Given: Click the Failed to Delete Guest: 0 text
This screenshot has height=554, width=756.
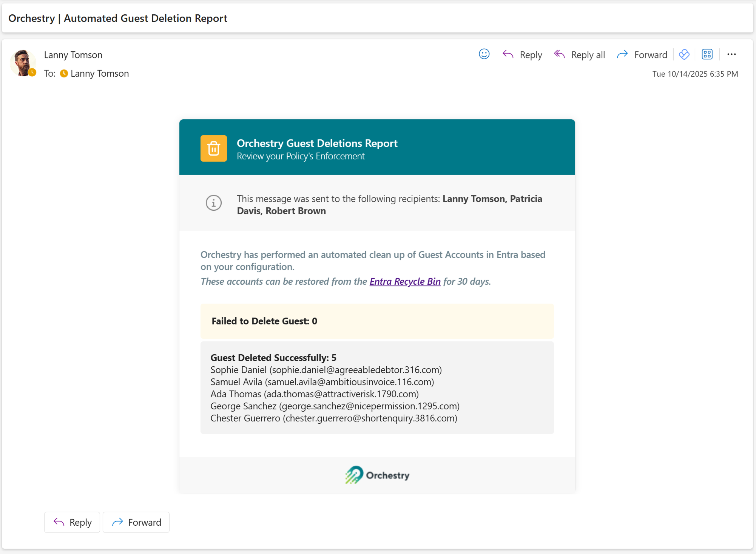Looking at the screenshot, I should click(264, 321).
